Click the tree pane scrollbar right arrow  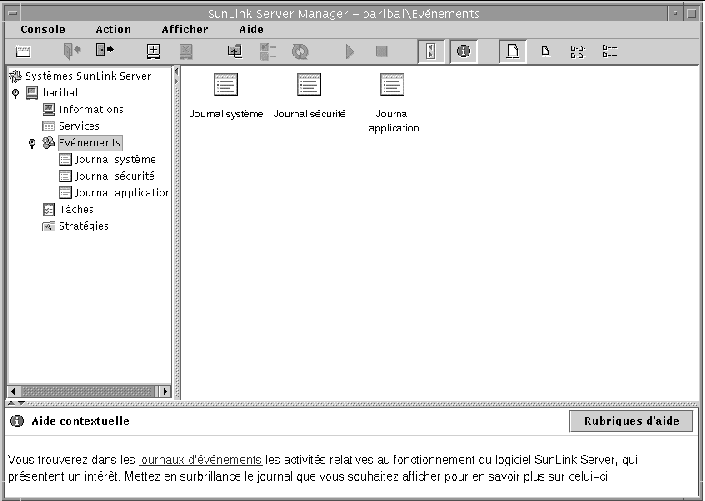tap(165, 391)
